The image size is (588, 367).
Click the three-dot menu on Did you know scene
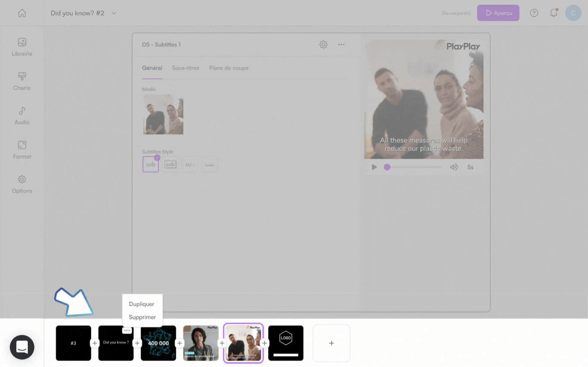127,330
